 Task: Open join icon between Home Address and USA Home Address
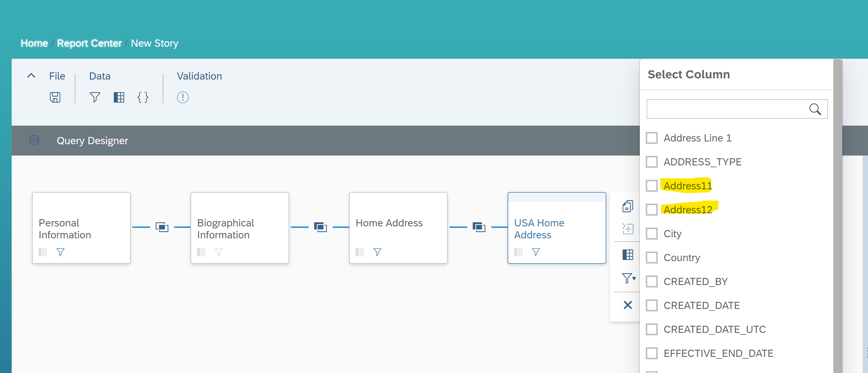pyautogui.click(x=479, y=227)
